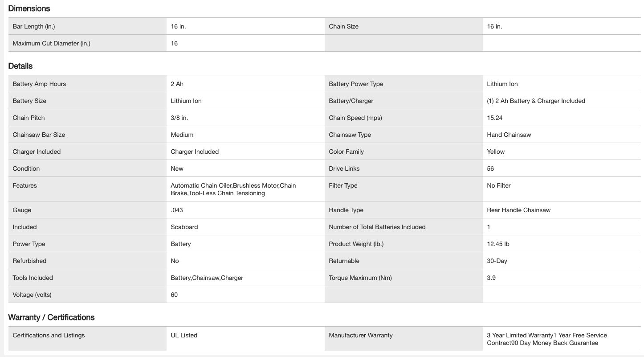
Task: Click the Chain Pitch value 3/8 in.
Action: coord(179,118)
